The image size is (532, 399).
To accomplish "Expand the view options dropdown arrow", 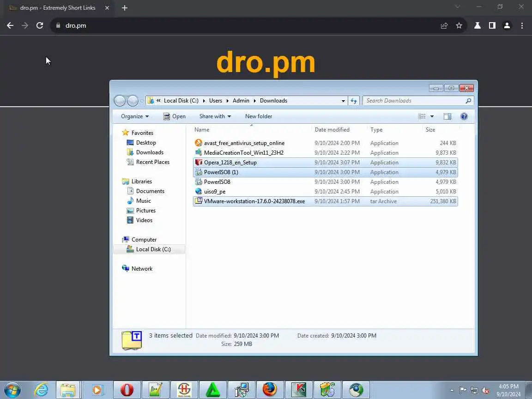I will [432, 116].
